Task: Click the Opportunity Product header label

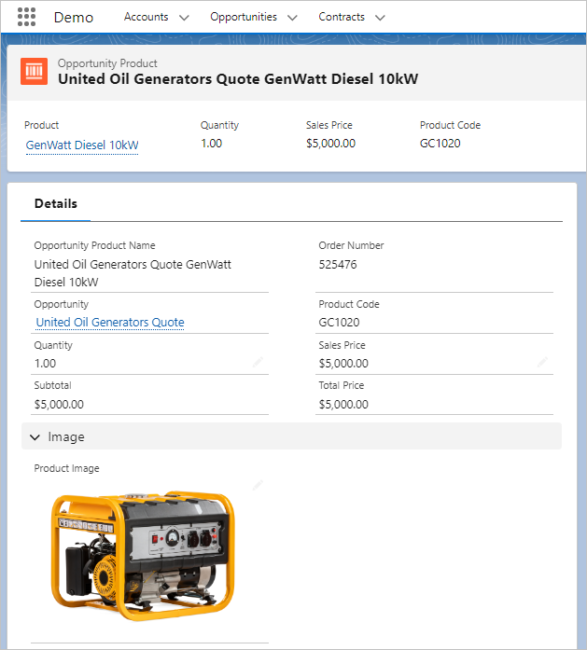Action: pyautogui.click(x=107, y=63)
